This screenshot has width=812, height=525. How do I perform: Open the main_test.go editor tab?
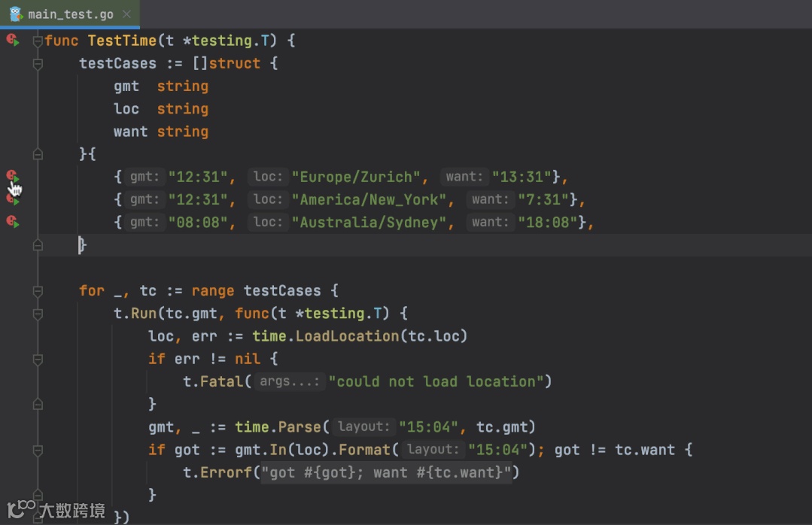click(x=70, y=14)
